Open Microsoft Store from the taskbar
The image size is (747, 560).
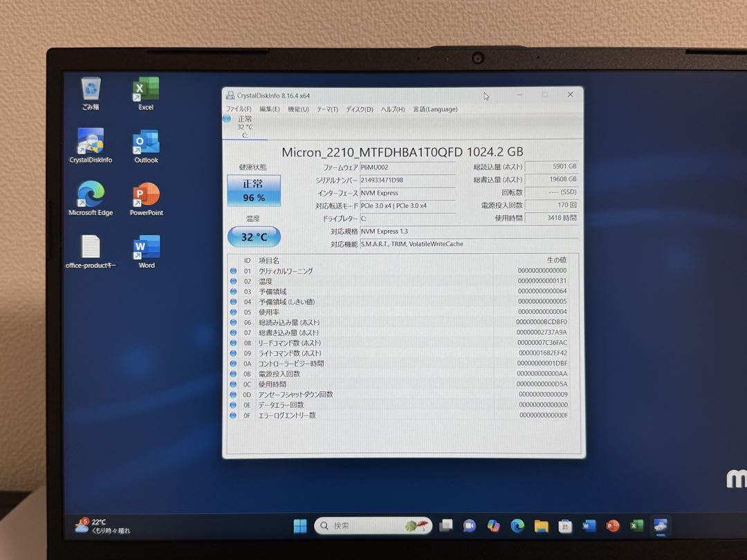pyautogui.click(x=565, y=525)
